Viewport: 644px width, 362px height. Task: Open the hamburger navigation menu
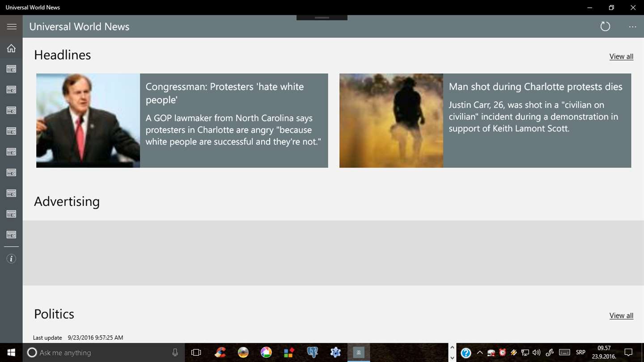point(12,27)
